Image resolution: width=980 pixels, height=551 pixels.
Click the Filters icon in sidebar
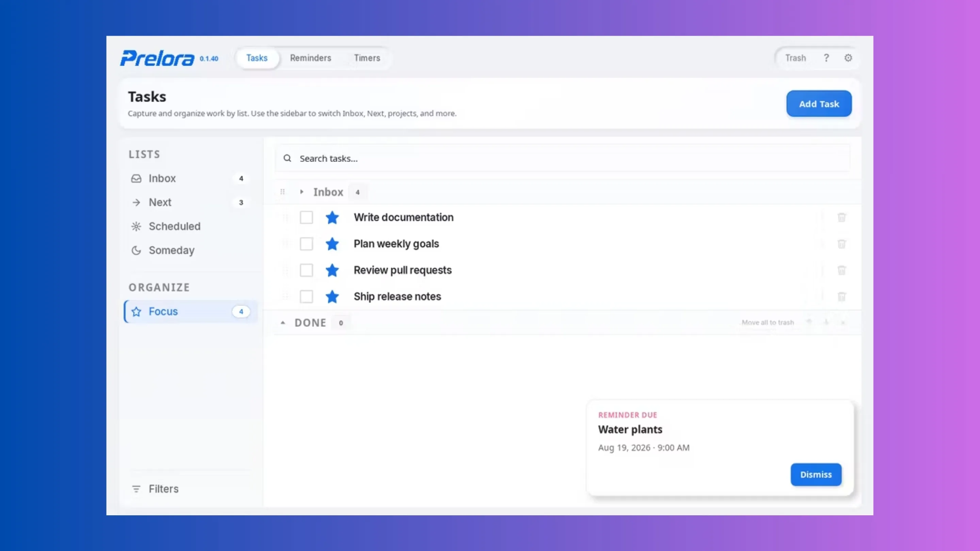tap(136, 489)
